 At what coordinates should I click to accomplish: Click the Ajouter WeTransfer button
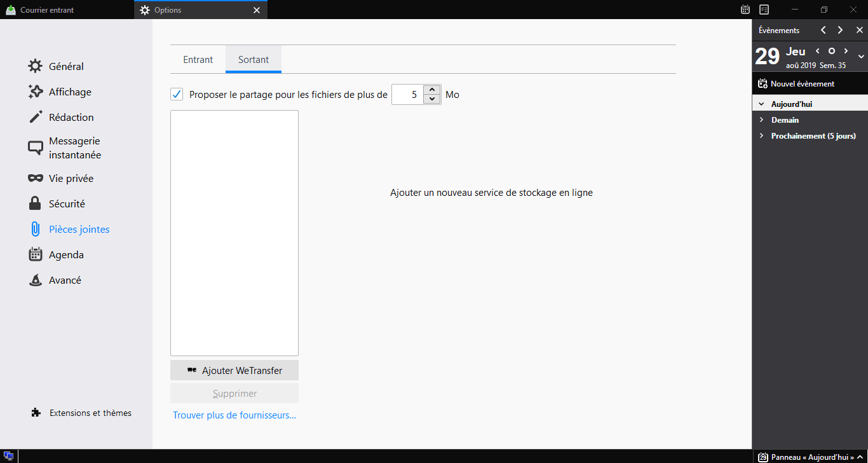click(x=234, y=370)
